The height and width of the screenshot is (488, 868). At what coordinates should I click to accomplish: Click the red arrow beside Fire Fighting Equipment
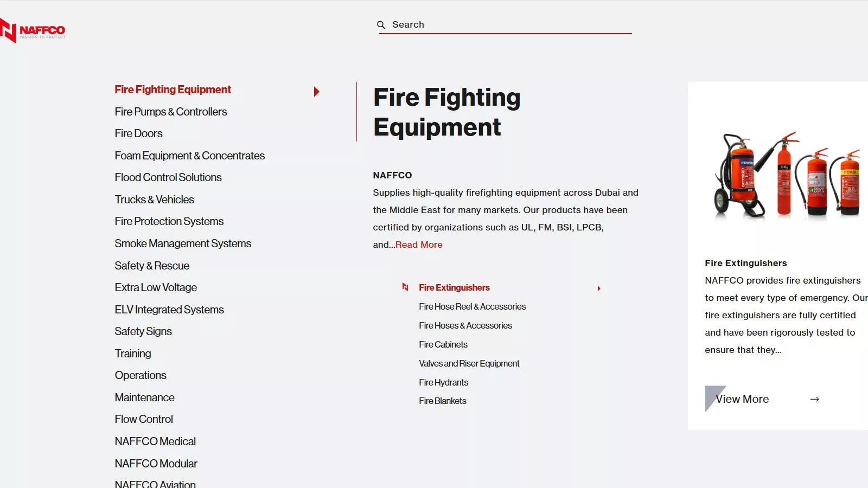tap(317, 92)
